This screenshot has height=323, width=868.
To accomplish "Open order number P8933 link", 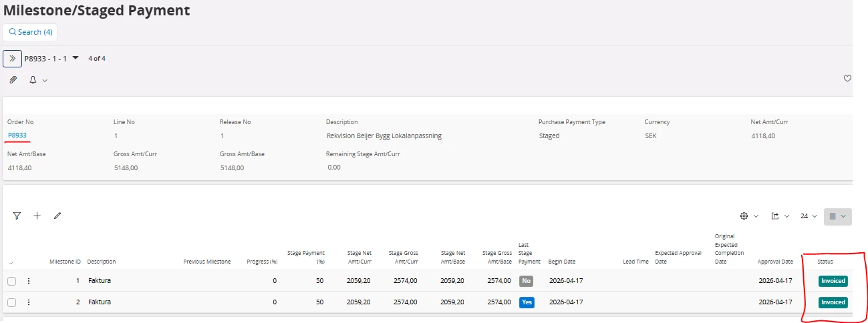I will point(17,135).
